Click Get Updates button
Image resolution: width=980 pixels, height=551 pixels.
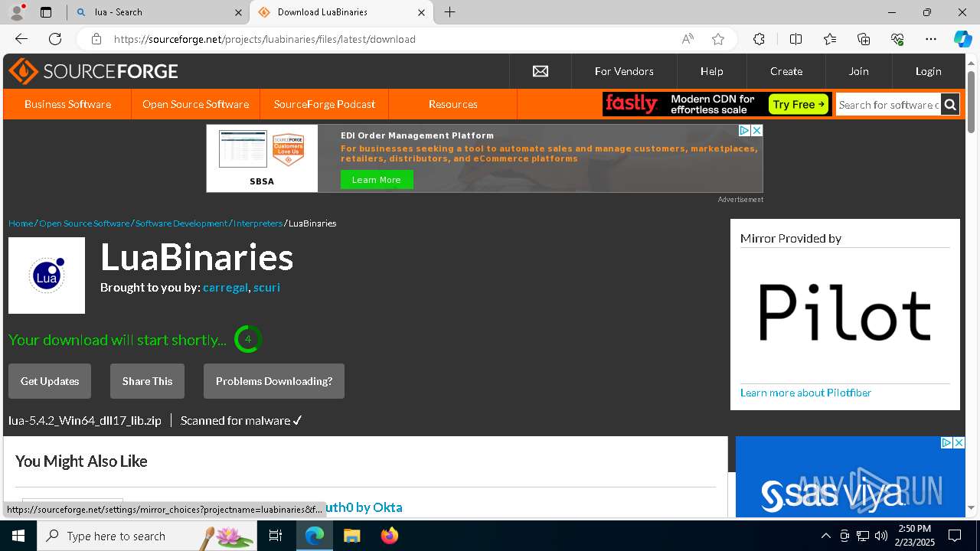[50, 381]
